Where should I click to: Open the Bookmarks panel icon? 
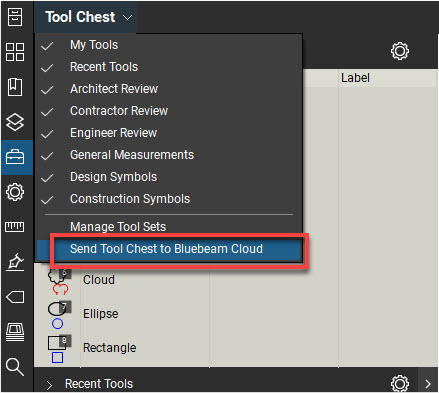(x=15, y=87)
